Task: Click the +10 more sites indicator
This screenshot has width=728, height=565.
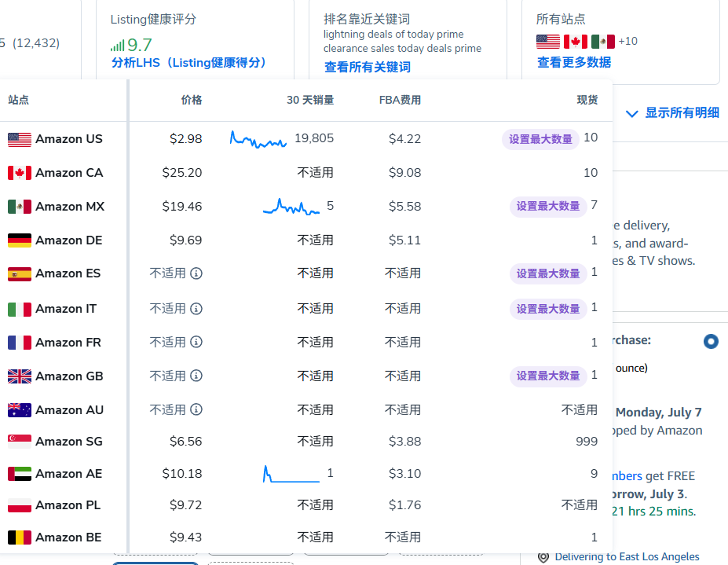Action: coord(627,42)
